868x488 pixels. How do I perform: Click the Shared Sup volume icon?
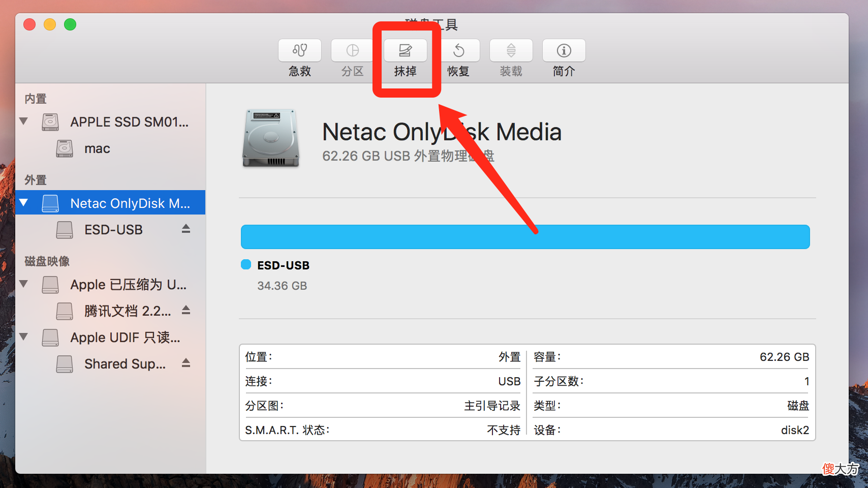(x=65, y=364)
